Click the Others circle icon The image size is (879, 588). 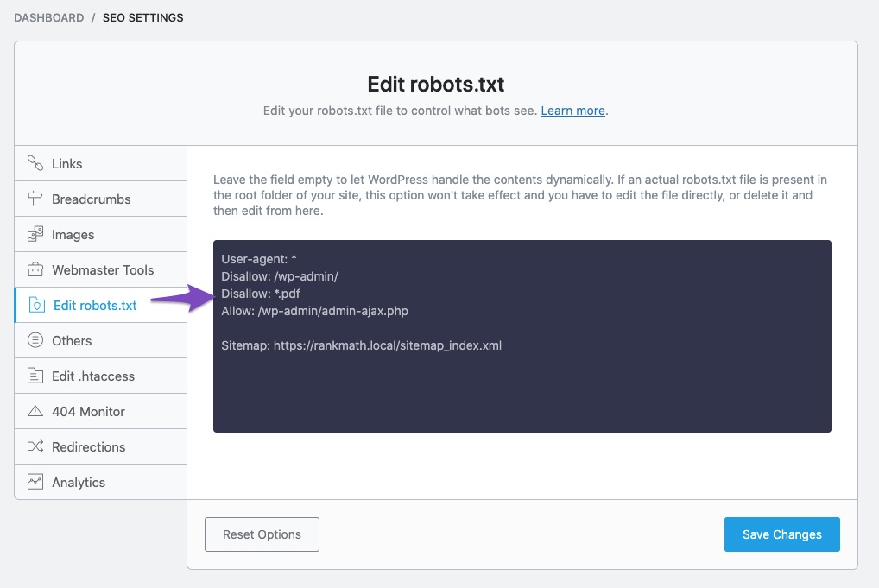tap(35, 340)
